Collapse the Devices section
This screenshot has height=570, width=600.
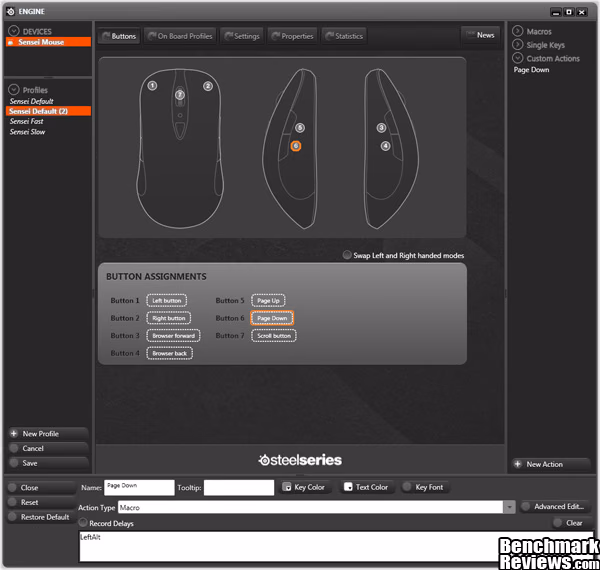[x=14, y=31]
